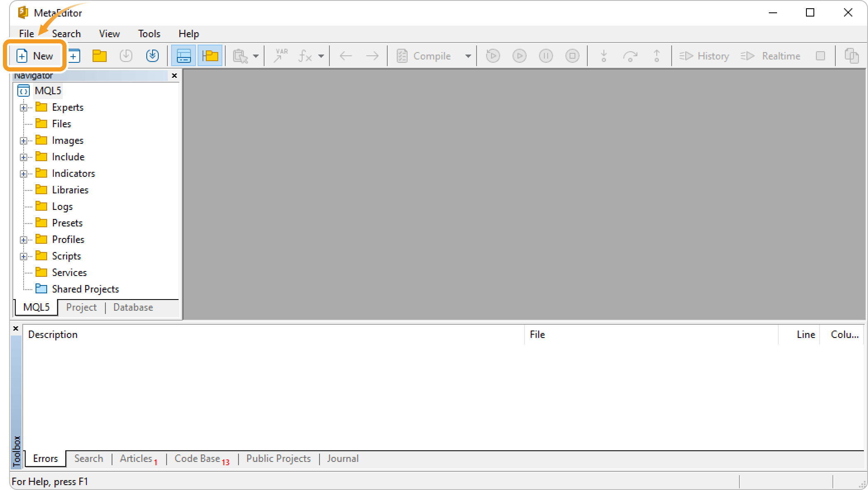
Task: Click the pause debugging icon
Action: [x=546, y=56]
